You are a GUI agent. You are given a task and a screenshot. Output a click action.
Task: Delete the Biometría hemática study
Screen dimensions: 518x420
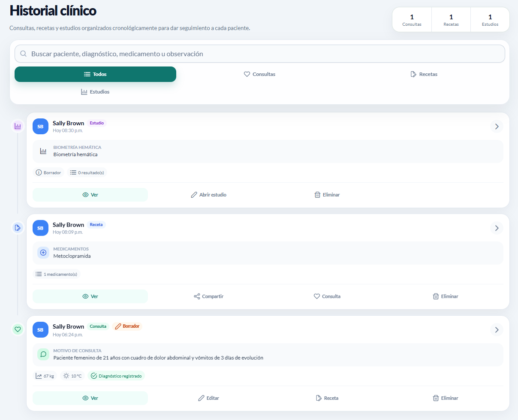point(327,195)
